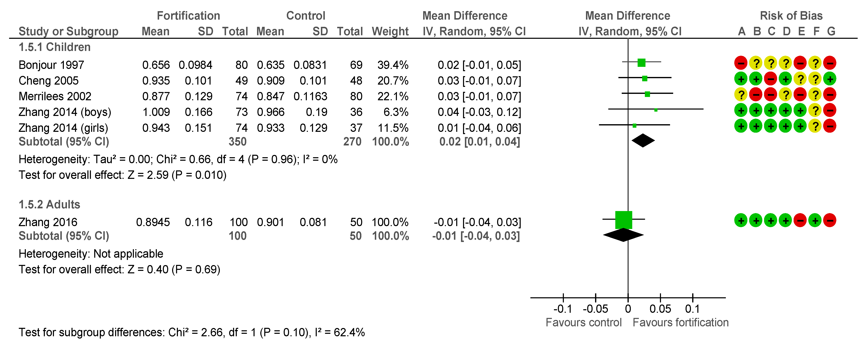Image resolution: width=868 pixels, height=347 pixels.
Task: Click Zhang 2016's green plus circle in column F
Action: coord(815,221)
